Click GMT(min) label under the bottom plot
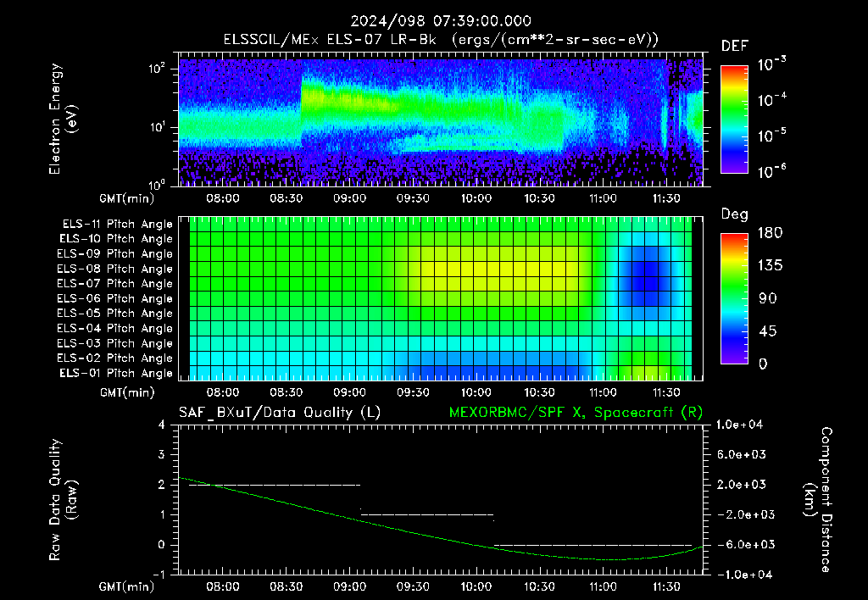The width and height of the screenshot is (868, 600). pos(127,586)
